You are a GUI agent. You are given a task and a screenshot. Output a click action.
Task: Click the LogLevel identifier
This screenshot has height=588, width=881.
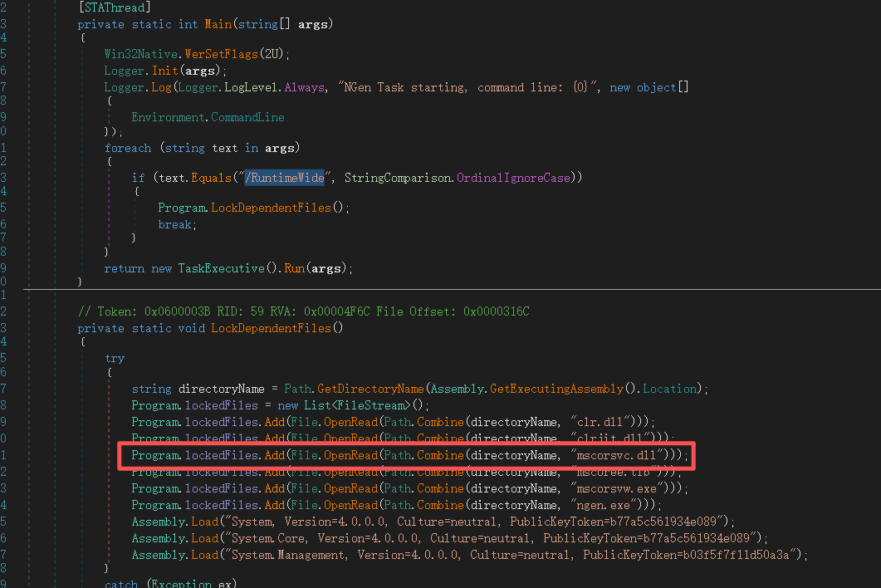pyautogui.click(x=251, y=88)
